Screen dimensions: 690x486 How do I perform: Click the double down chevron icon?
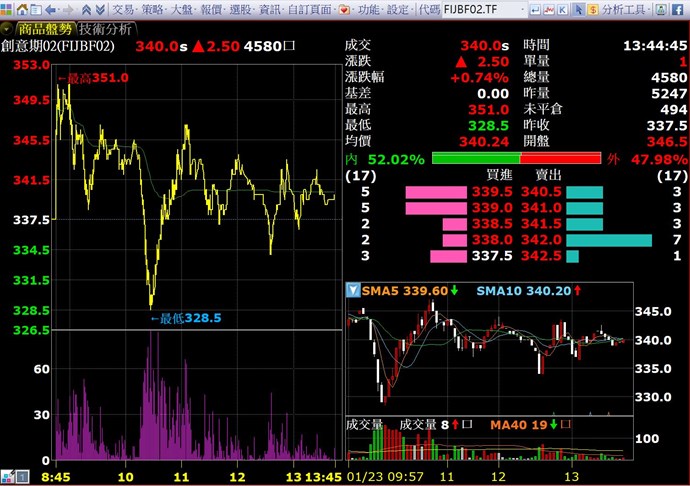click(x=99, y=9)
